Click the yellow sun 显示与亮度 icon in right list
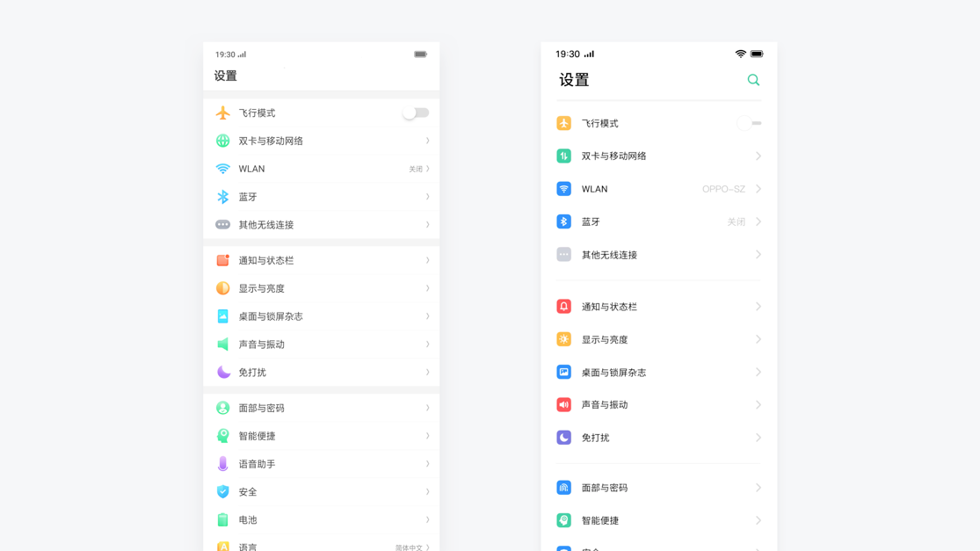This screenshot has width=980, height=551. [564, 339]
